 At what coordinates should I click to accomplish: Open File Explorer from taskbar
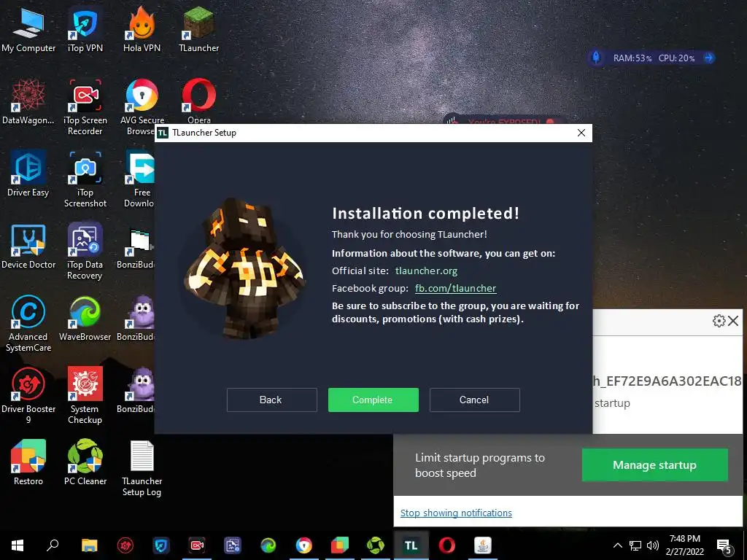click(89, 545)
